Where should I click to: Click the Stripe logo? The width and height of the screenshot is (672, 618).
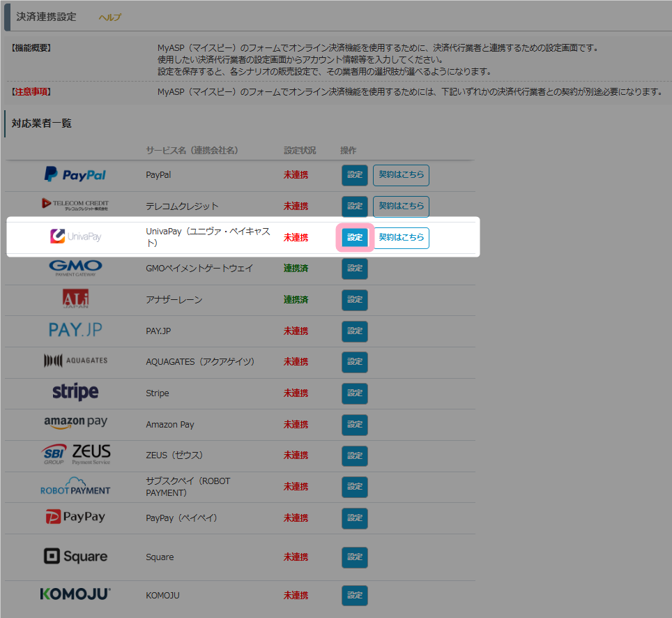[75, 393]
